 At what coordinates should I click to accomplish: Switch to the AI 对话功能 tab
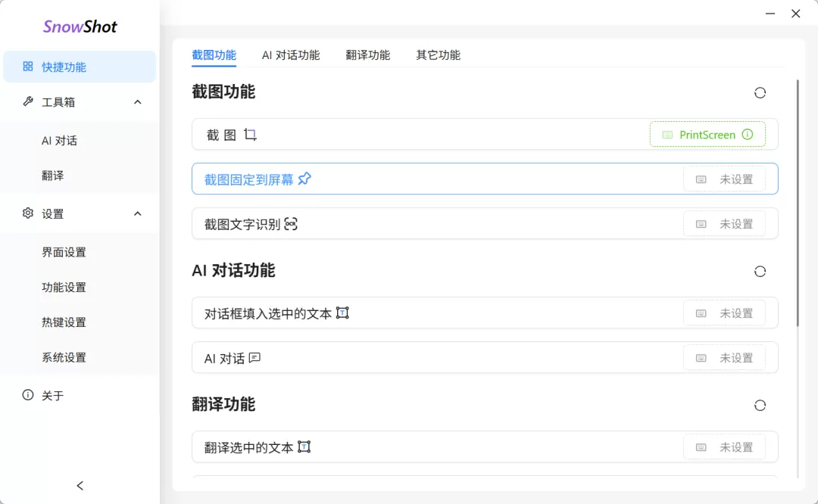click(x=291, y=55)
